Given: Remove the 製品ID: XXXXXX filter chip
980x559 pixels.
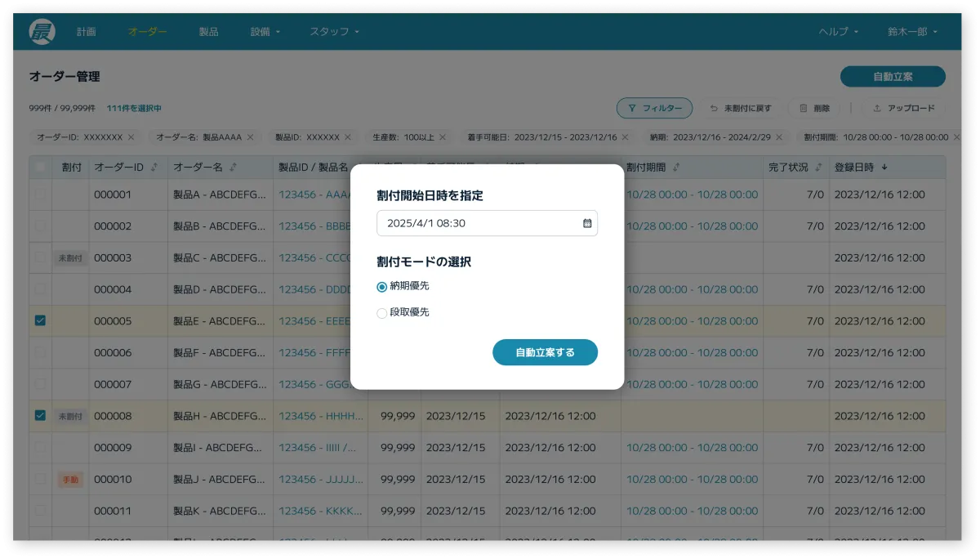Looking at the screenshot, I should click(x=347, y=137).
